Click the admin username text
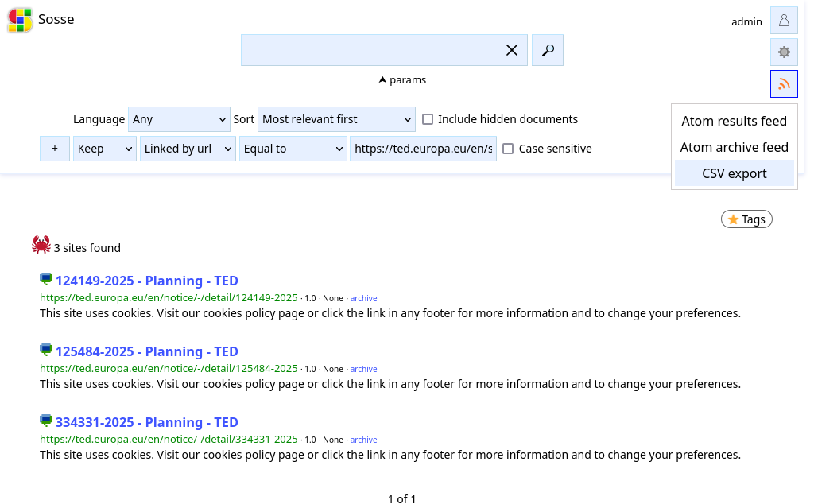Viewport: 814px width, 504px height. [x=746, y=21]
